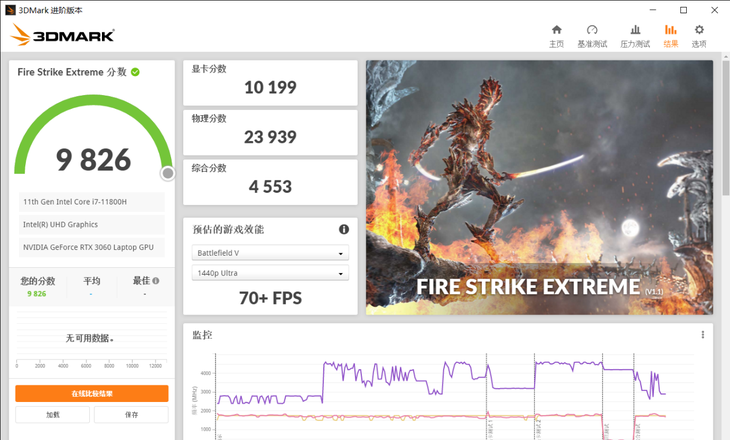The width and height of the screenshot is (730, 440).
Task: Click the info icon beside 最佳
Action: pos(155,281)
